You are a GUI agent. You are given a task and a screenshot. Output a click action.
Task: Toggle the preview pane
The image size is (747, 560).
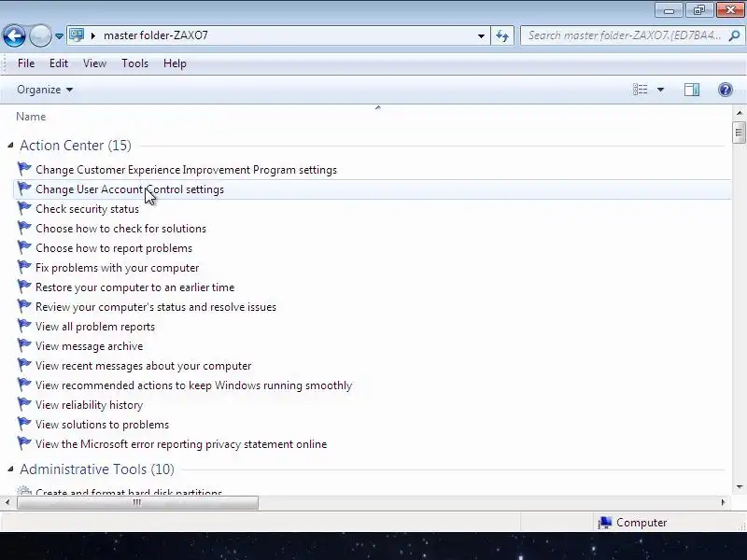click(692, 90)
